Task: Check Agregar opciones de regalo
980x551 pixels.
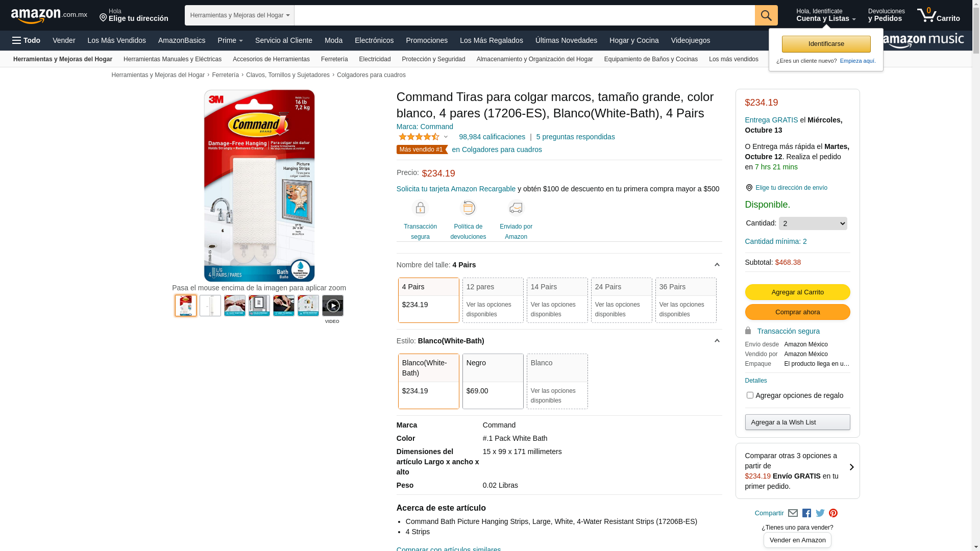Action: pyautogui.click(x=750, y=395)
